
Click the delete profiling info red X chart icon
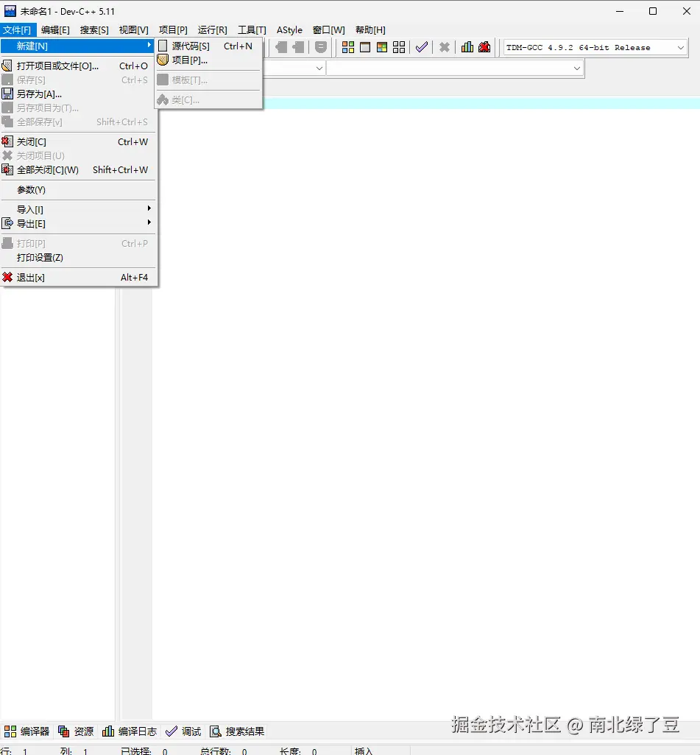coord(484,46)
